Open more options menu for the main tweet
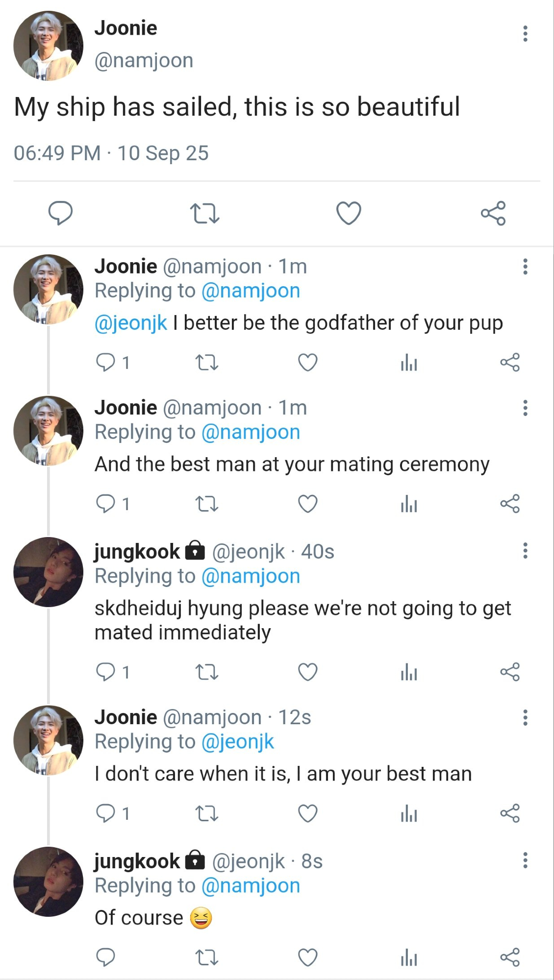The height and width of the screenshot is (980, 554). tap(525, 34)
